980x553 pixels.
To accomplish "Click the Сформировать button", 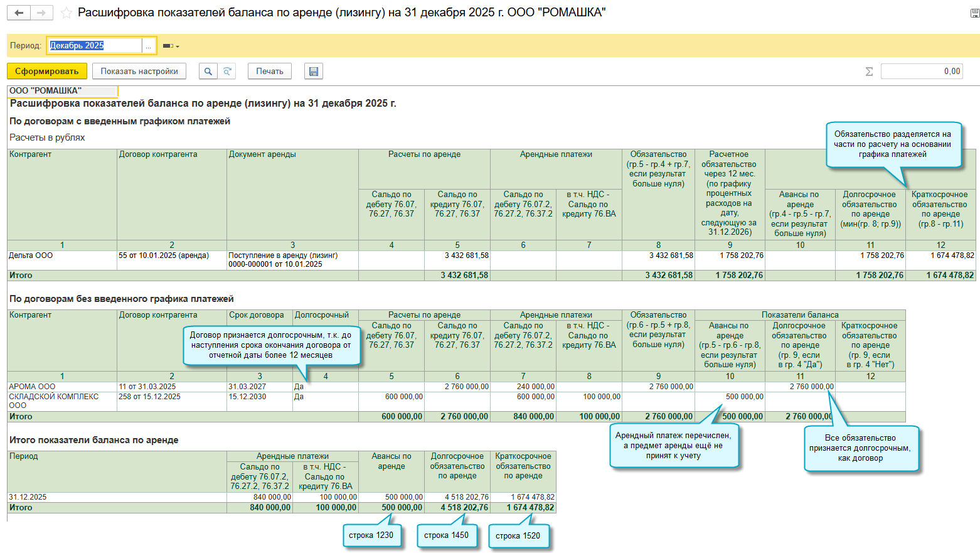I will [x=47, y=72].
